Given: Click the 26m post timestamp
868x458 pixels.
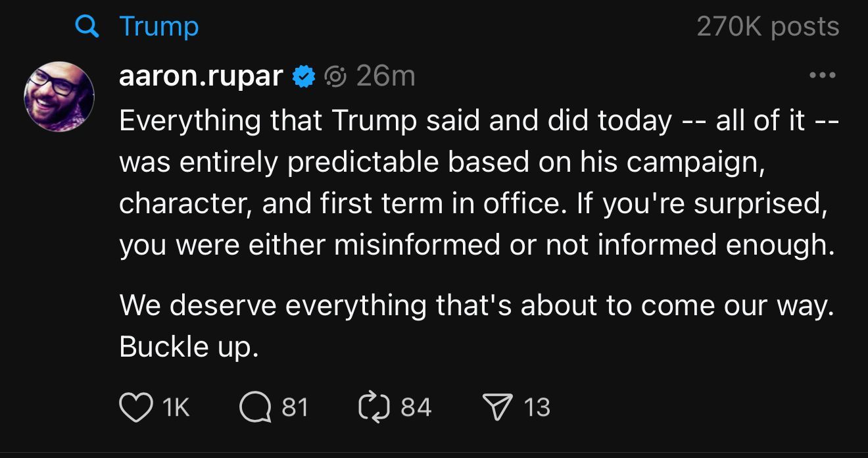Looking at the screenshot, I should click(x=386, y=77).
